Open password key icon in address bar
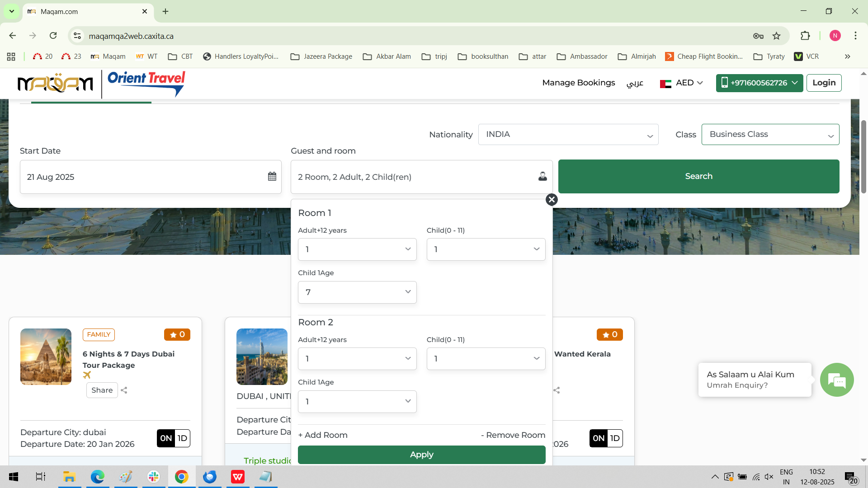868x488 pixels. pyautogui.click(x=758, y=36)
